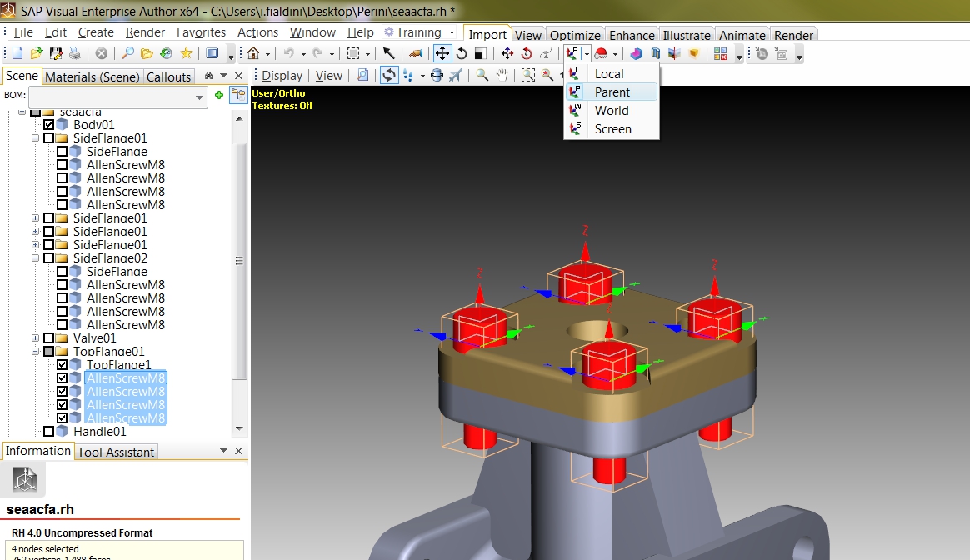
Task: Activate the Move tool with four-way arrows
Action: point(442,54)
